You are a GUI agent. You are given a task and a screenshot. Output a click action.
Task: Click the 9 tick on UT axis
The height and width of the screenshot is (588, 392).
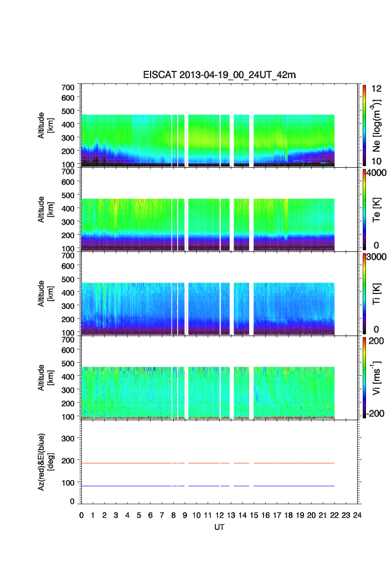point(185,515)
